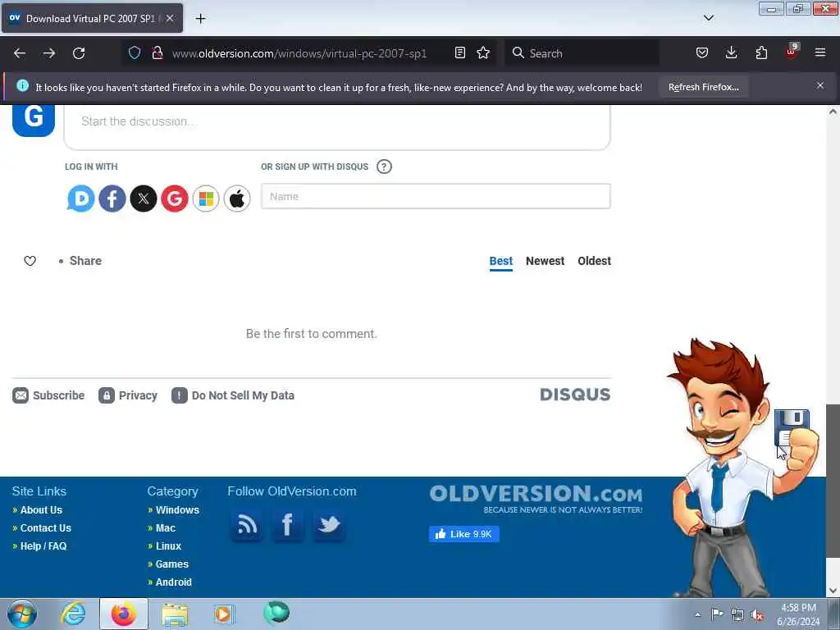This screenshot has height=630, width=840.
Task: Click the oldversion.com address bar URL
Action: pyautogui.click(x=299, y=53)
